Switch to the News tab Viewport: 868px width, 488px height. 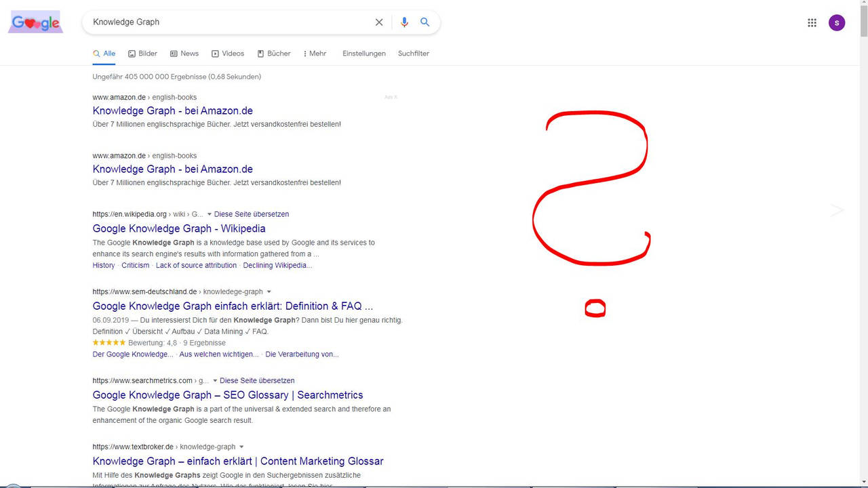click(x=184, y=54)
